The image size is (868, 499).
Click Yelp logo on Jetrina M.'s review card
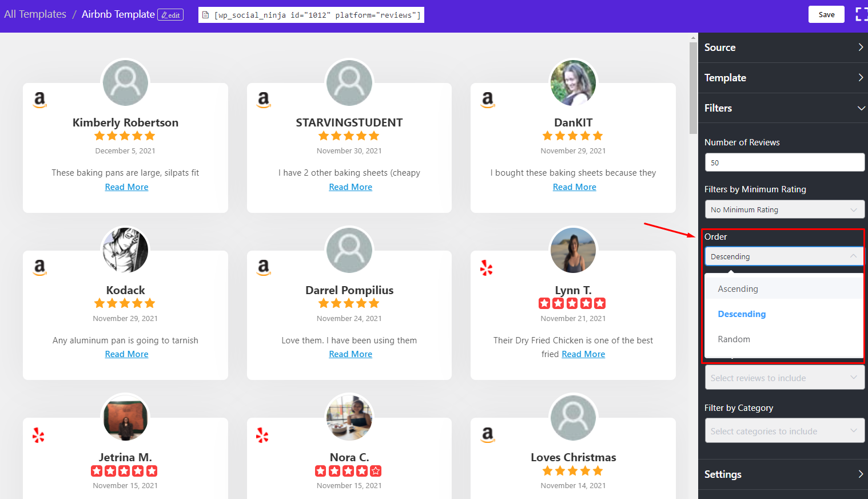coord(38,435)
